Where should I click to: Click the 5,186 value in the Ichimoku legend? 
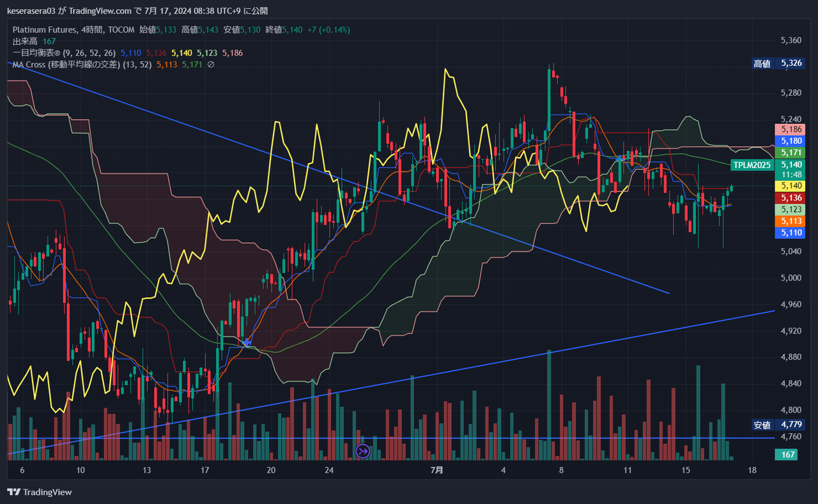(232, 53)
